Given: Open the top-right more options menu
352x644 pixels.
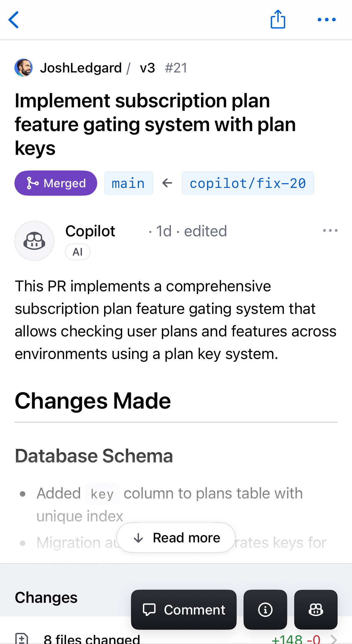Looking at the screenshot, I should coord(327,20).
